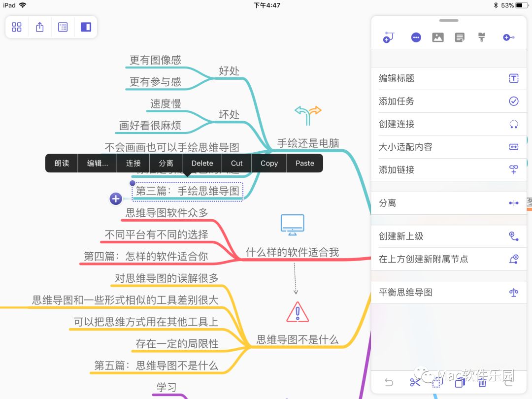Choose 编辑标题 in the panel

coord(449,78)
